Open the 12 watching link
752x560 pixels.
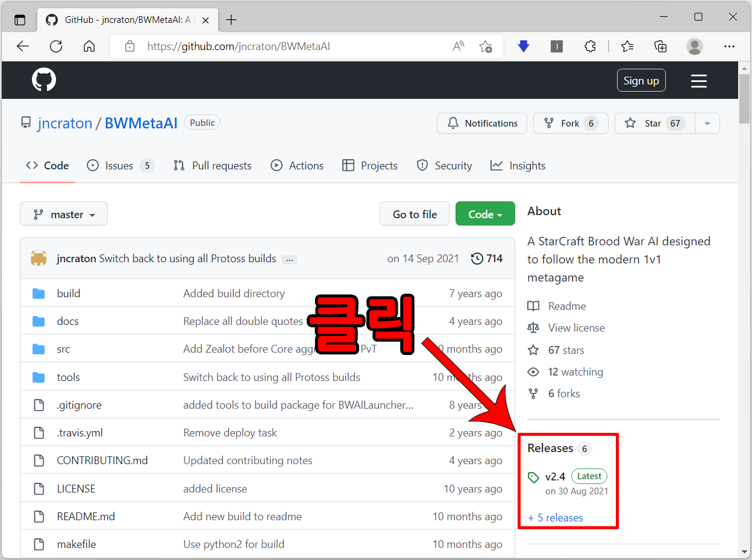575,372
